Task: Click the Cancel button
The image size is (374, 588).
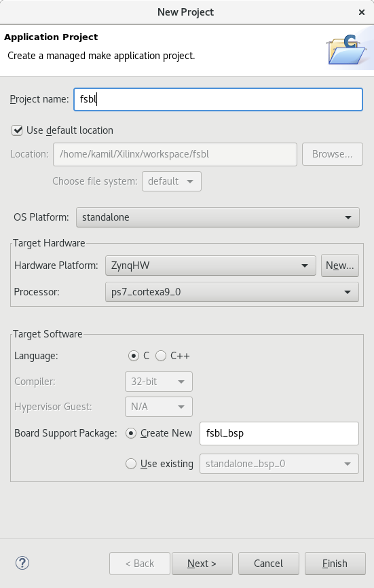Action: 268,564
